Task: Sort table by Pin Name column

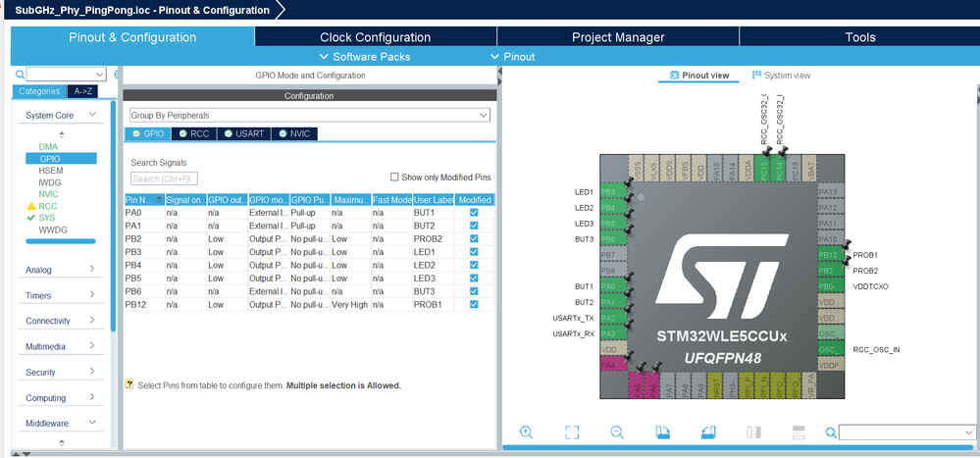Action: pyautogui.click(x=144, y=200)
